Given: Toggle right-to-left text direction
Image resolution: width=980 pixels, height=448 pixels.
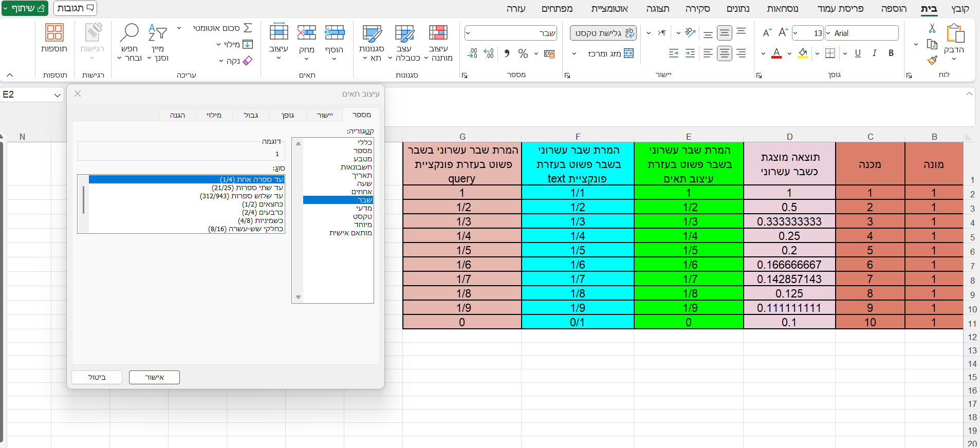Looking at the screenshot, I should [661, 33].
